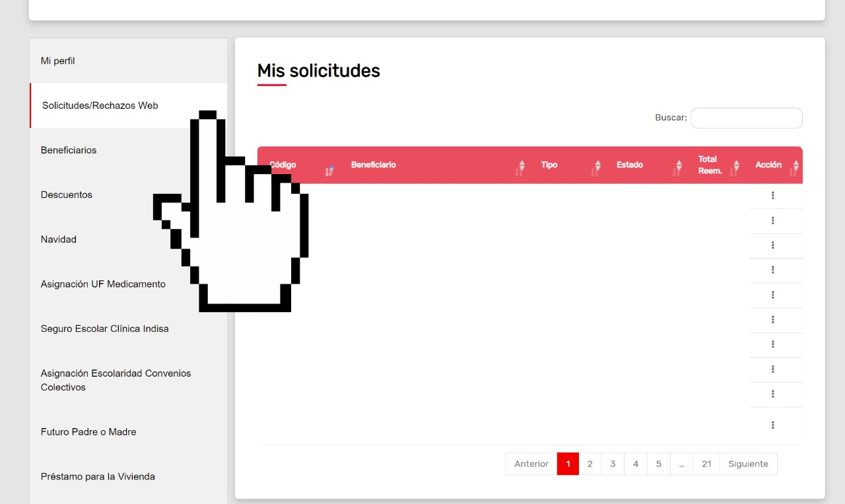Open Mi perfil in sidebar
The height and width of the screenshot is (504, 845).
click(58, 61)
